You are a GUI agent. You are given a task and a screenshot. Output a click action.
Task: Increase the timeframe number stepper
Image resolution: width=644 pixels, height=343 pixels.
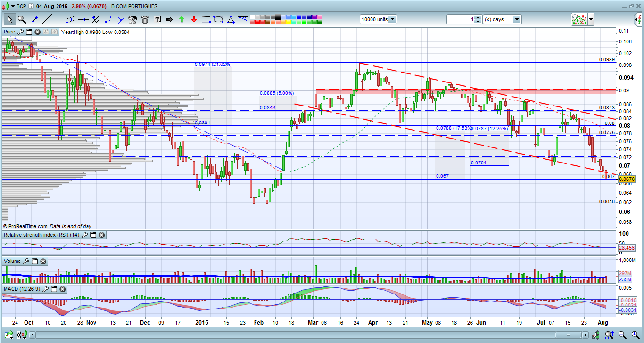click(478, 17)
